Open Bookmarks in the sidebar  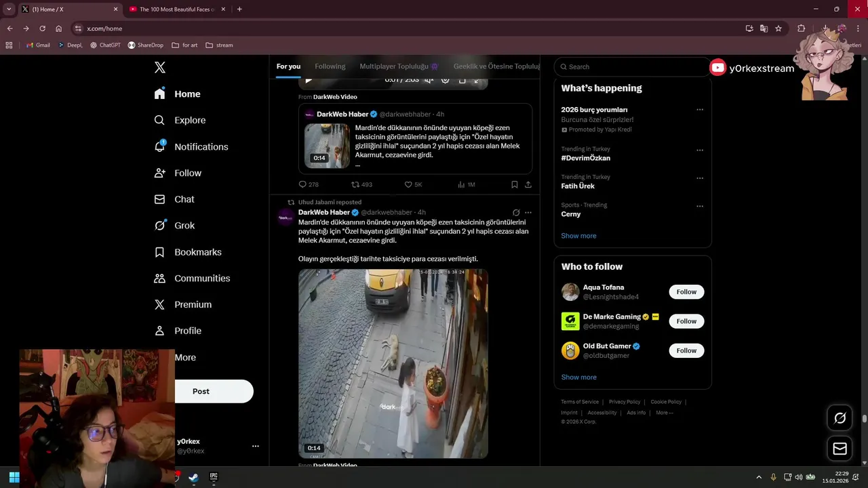pos(188,252)
